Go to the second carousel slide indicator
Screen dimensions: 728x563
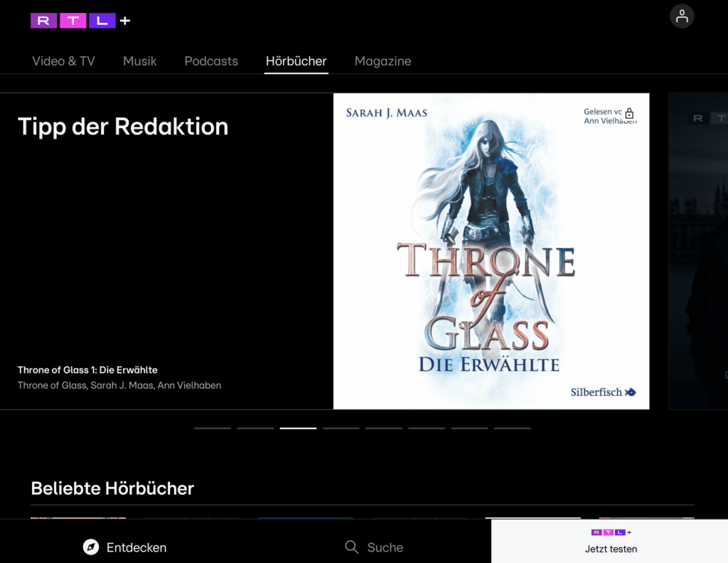(x=255, y=429)
